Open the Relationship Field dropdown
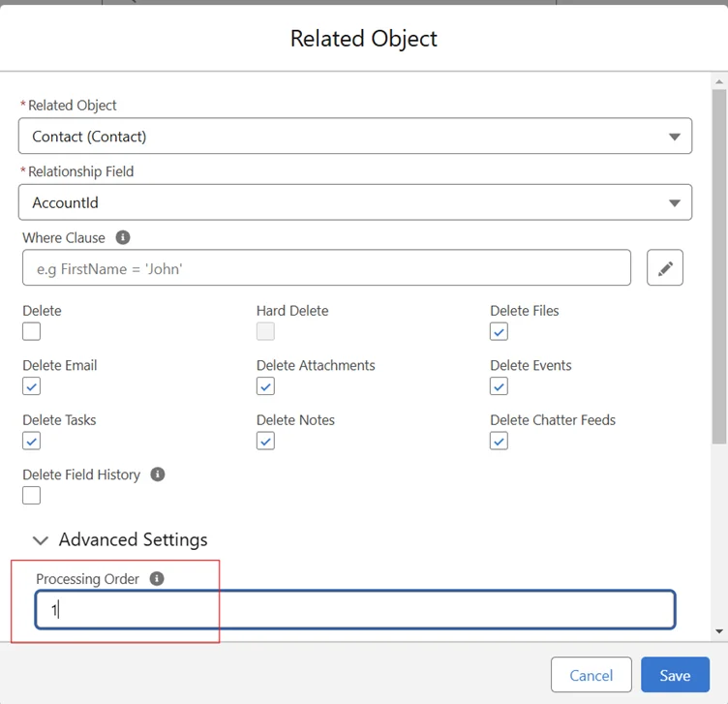728x704 pixels. click(354, 202)
